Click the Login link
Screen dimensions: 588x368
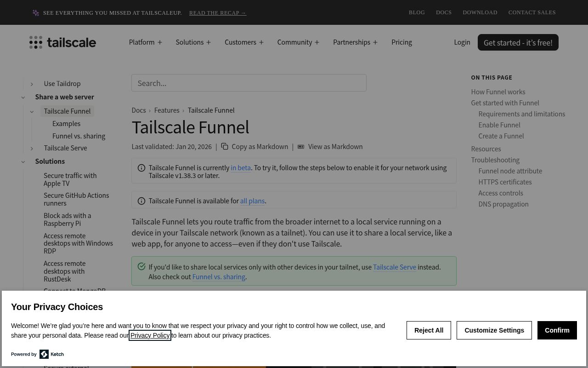click(x=462, y=42)
